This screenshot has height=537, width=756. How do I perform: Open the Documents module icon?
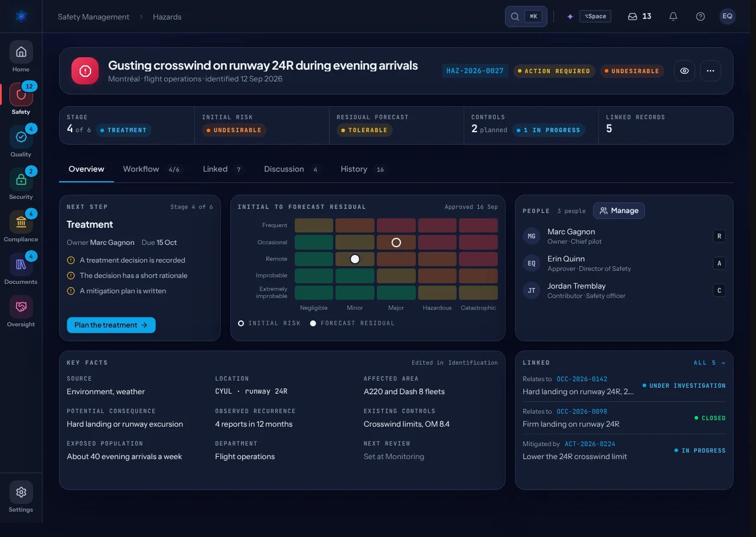click(x=21, y=264)
